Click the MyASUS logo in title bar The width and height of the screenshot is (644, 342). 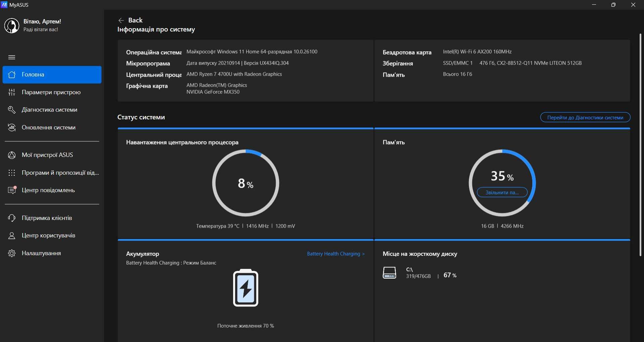4,5
